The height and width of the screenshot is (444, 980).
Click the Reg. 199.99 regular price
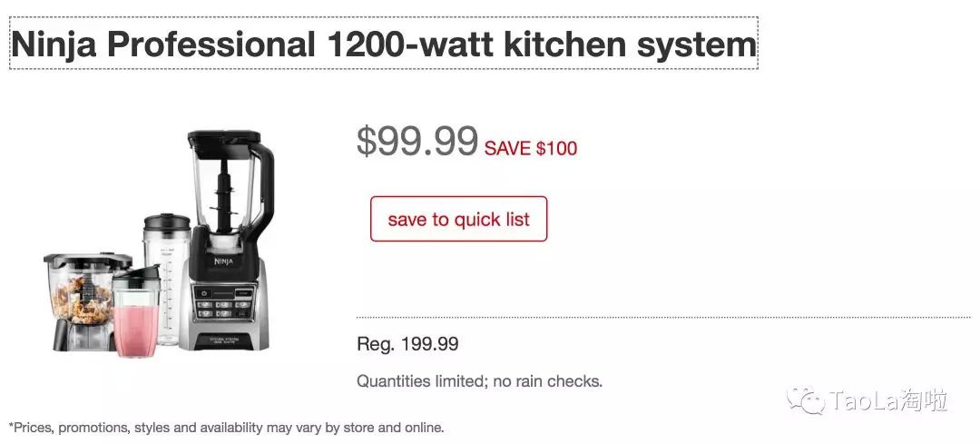[x=407, y=344]
